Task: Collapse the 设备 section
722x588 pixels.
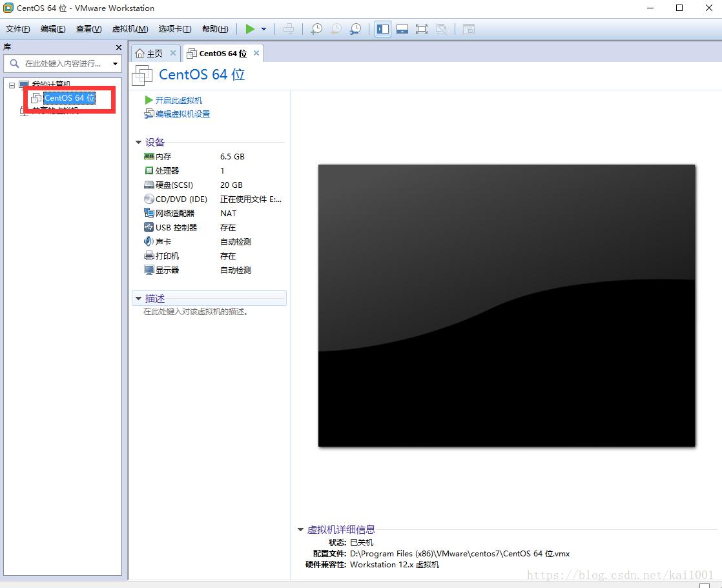Action: (138, 142)
